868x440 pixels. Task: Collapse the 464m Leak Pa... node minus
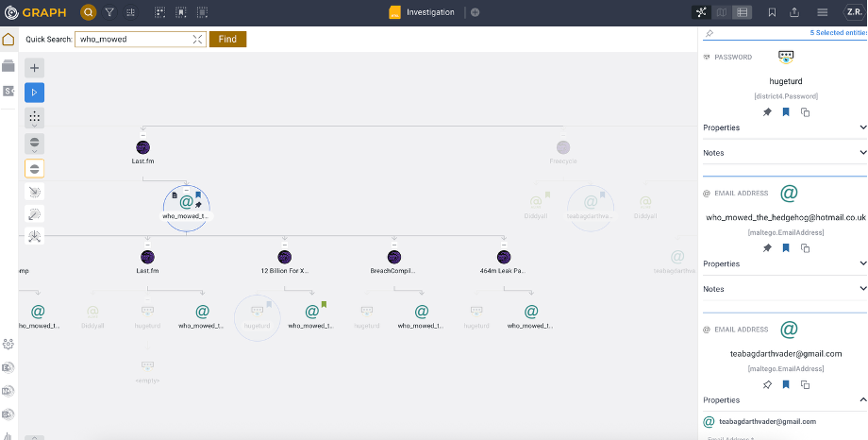tap(504, 245)
